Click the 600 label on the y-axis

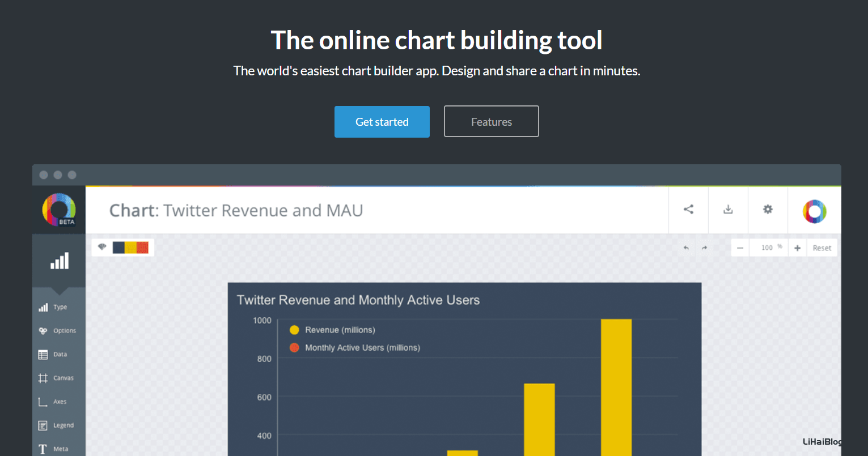click(x=264, y=398)
